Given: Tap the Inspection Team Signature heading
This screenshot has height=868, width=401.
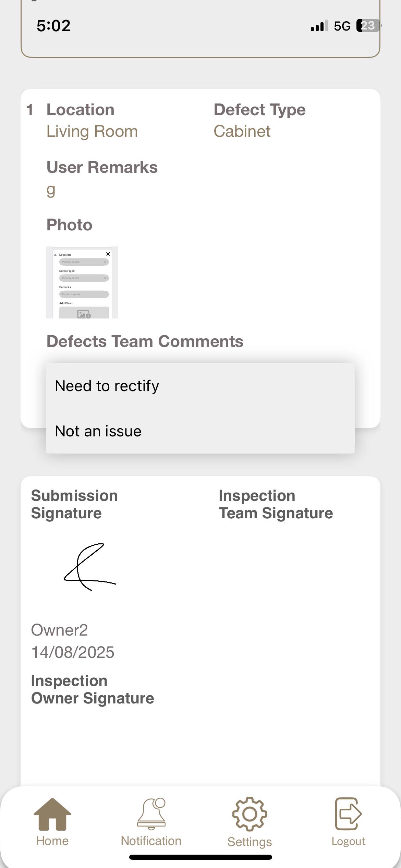Looking at the screenshot, I should point(276,504).
